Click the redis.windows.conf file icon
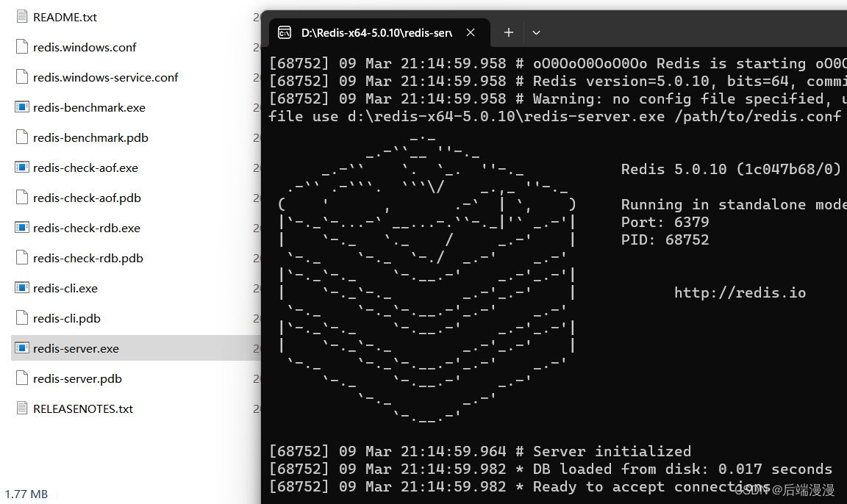 [21, 47]
